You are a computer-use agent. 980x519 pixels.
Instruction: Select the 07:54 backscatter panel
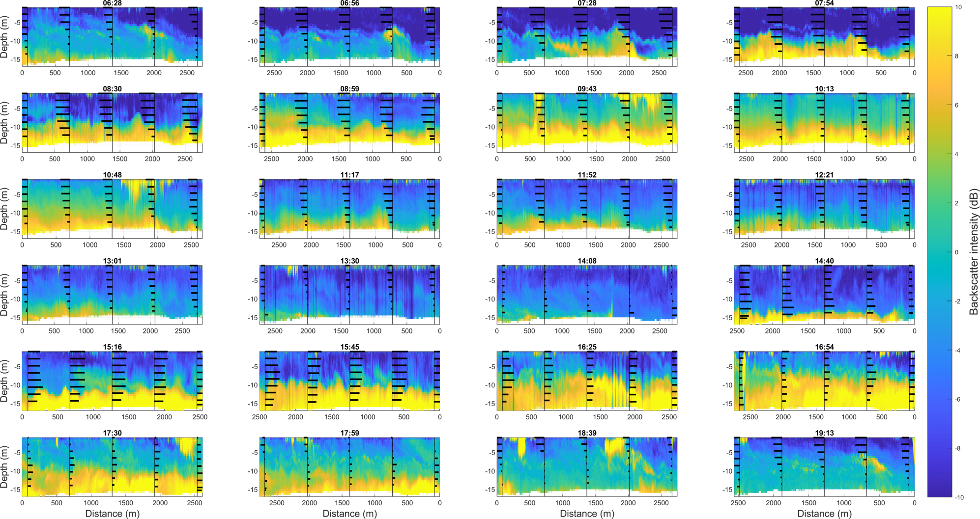(824, 35)
